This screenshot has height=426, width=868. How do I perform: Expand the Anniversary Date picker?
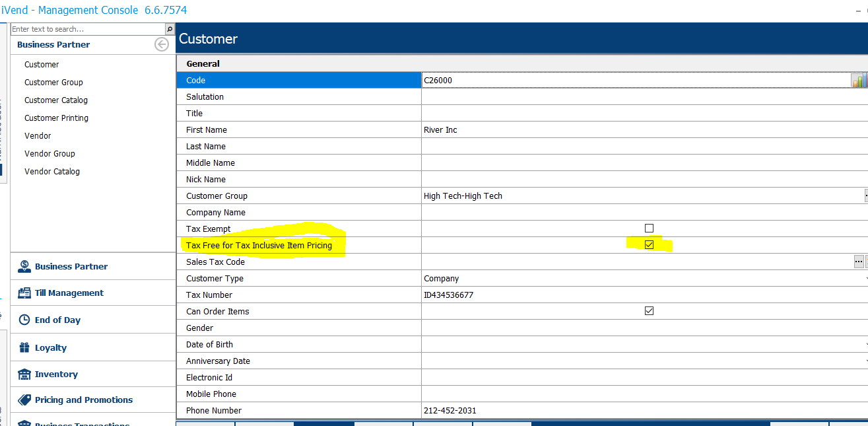tap(866, 361)
